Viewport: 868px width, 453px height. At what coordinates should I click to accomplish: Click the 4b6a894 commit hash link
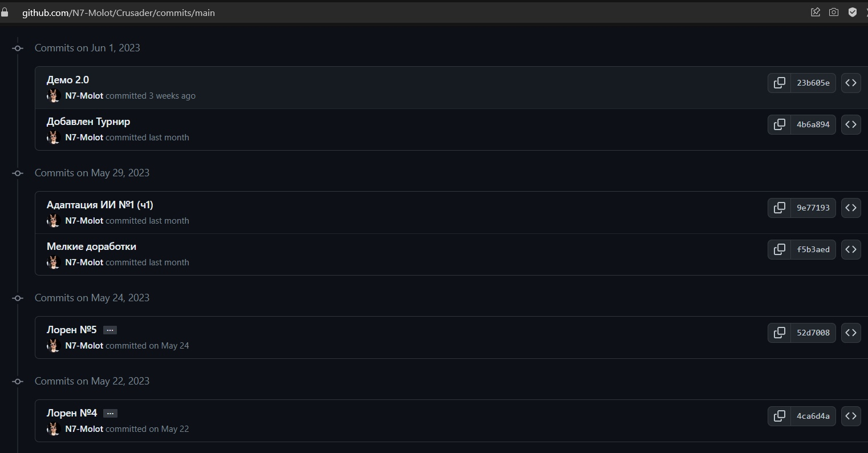813,124
